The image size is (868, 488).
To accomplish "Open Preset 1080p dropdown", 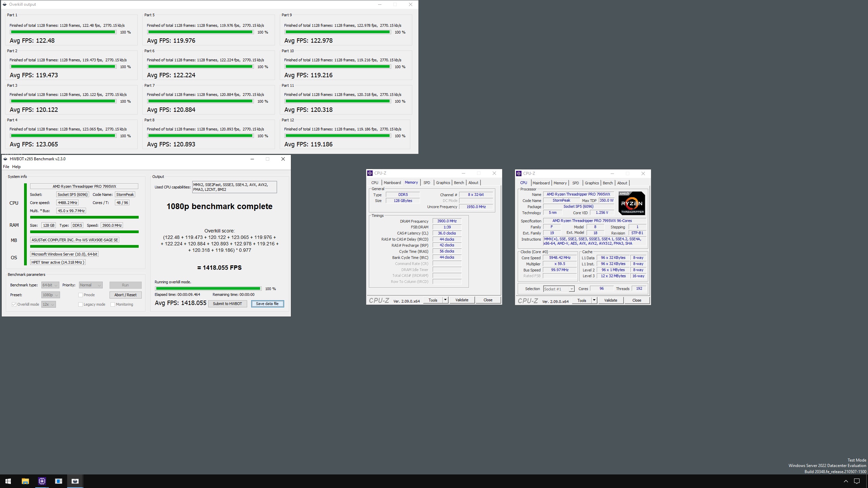I will click(x=51, y=295).
